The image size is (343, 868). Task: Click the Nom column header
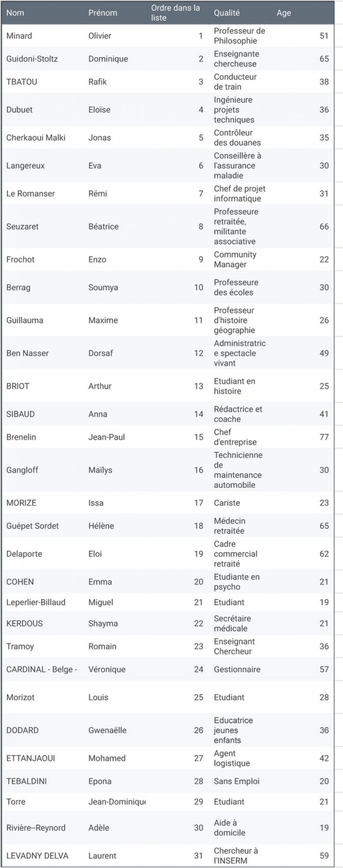pyautogui.click(x=15, y=13)
